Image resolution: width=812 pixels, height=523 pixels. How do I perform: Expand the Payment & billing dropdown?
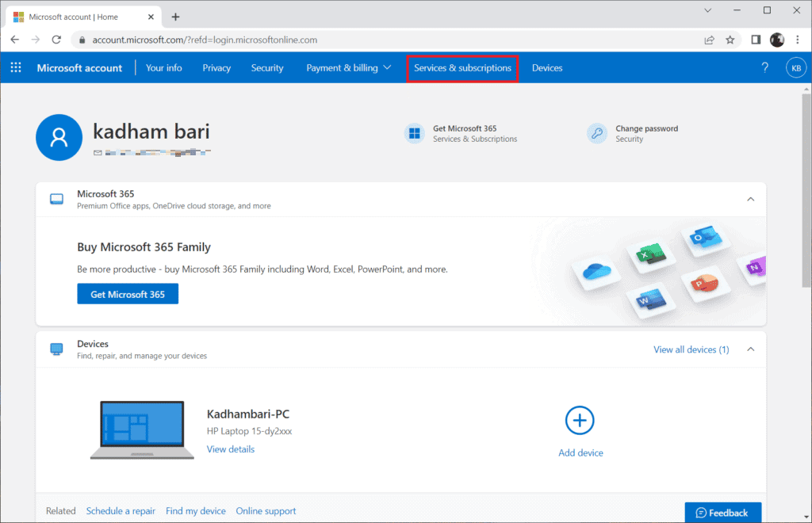[x=348, y=68]
